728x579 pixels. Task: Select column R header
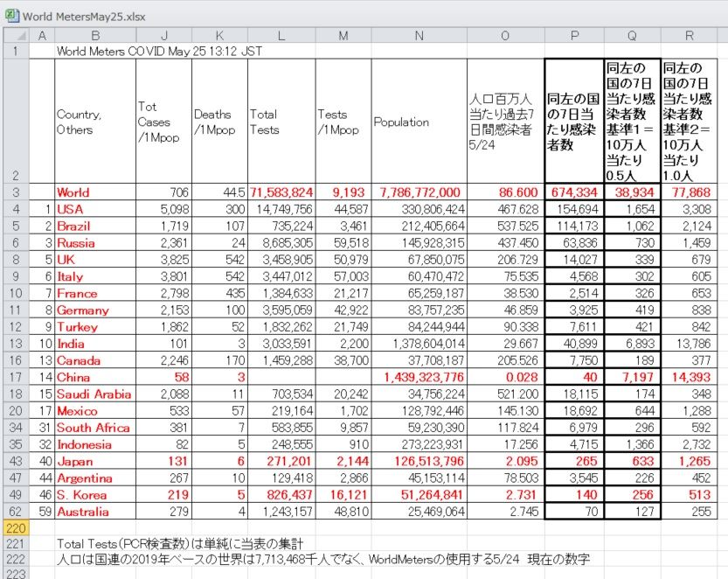pyautogui.click(x=689, y=35)
